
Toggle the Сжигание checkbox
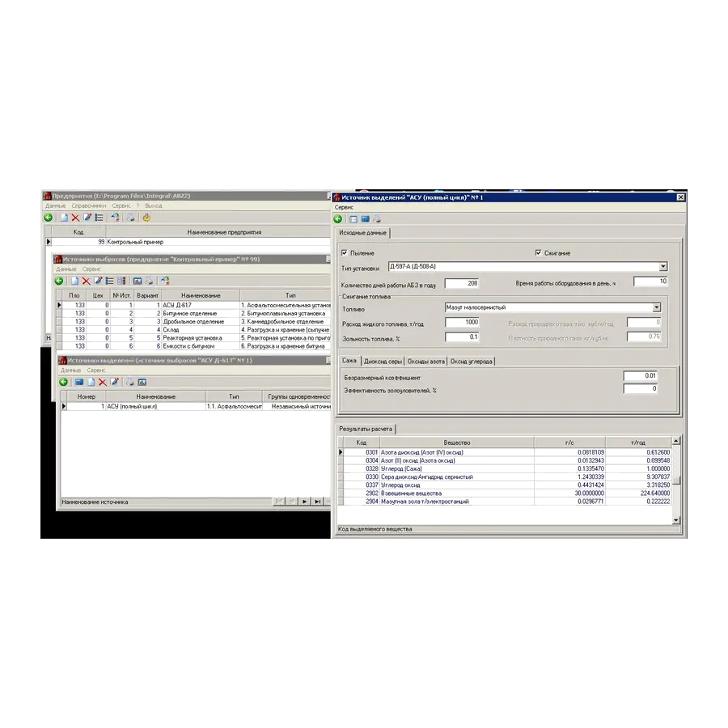point(538,253)
